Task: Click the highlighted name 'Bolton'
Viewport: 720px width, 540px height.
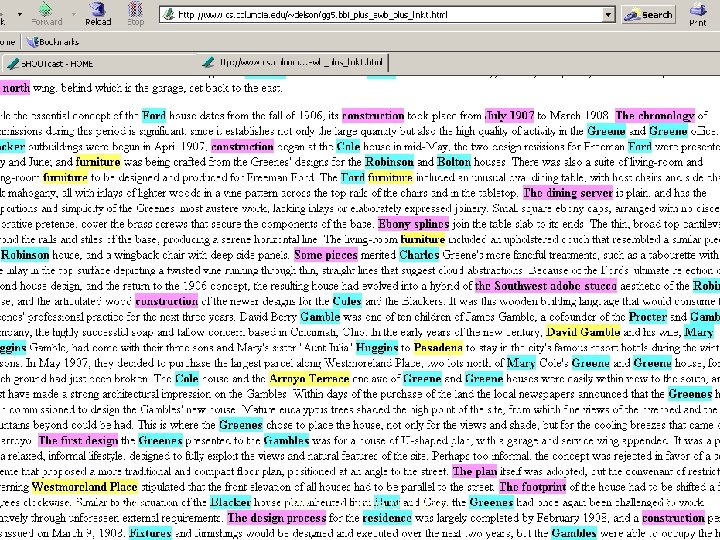Action: 454,162
